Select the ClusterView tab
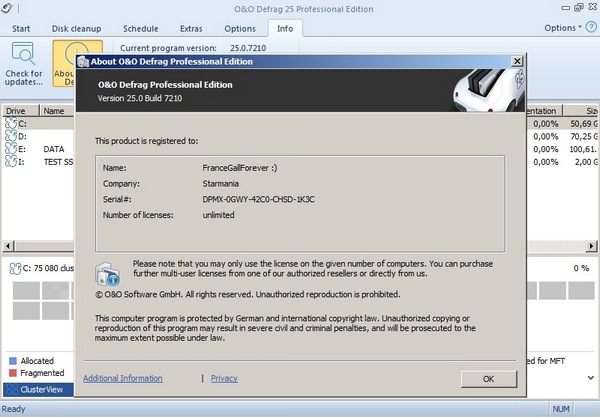The image size is (600, 418). tap(38, 390)
